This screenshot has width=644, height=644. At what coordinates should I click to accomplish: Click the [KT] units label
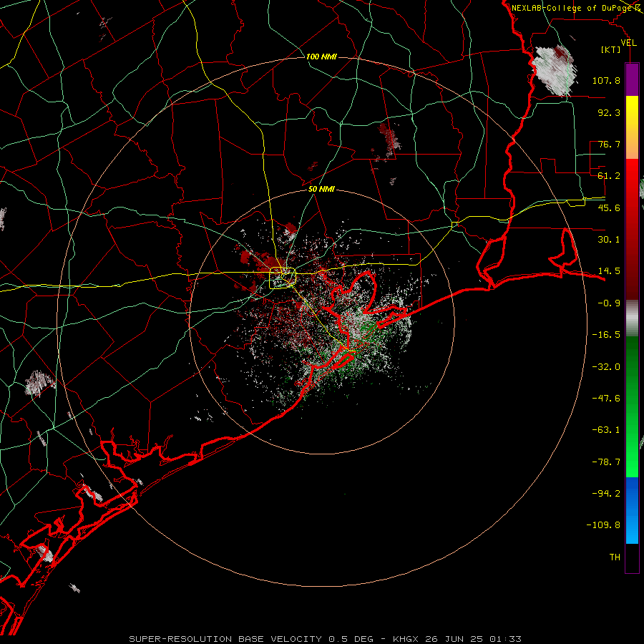point(611,49)
